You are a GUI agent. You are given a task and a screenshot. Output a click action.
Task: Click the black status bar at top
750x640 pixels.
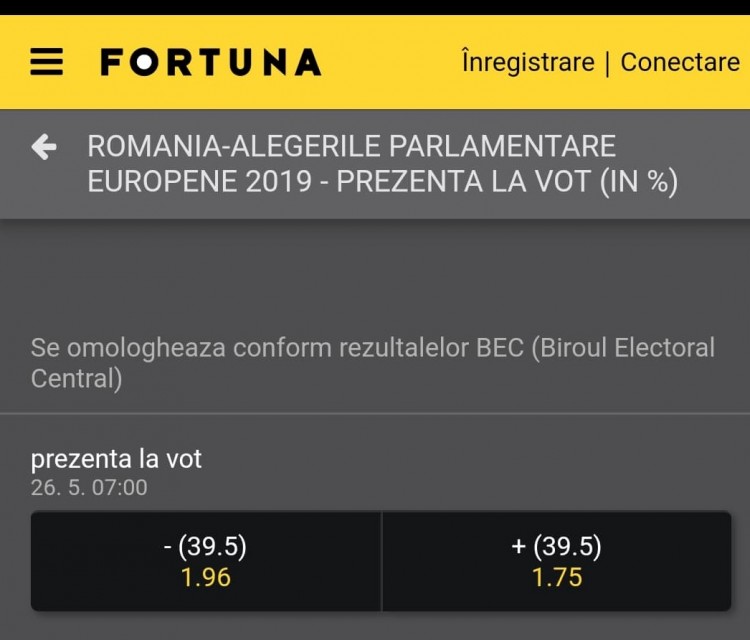tap(375, 7)
